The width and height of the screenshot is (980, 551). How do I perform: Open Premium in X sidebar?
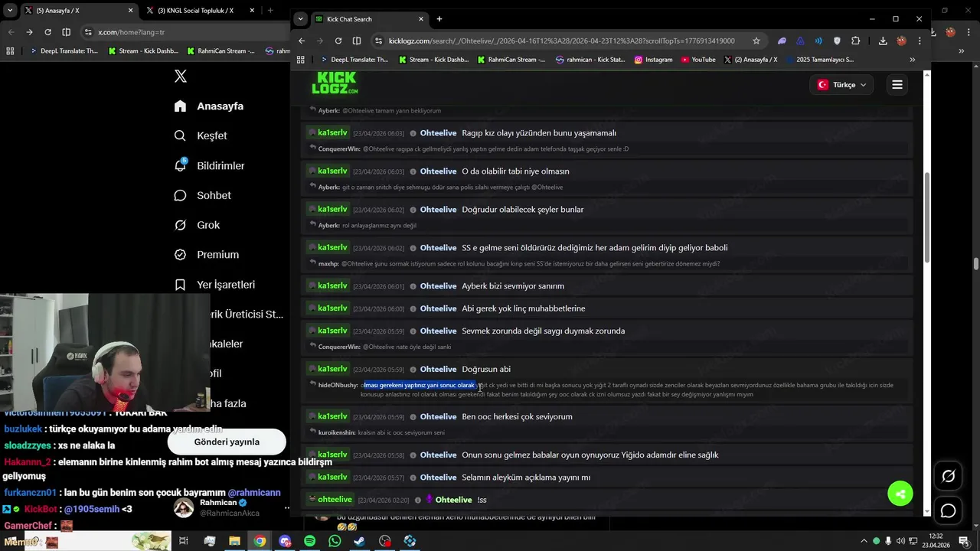click(206, 255)
